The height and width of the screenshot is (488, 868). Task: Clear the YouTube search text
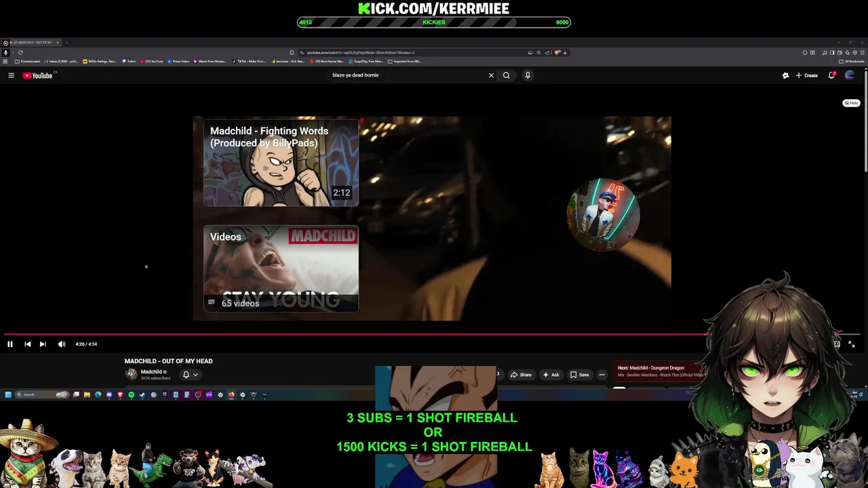point(491,75)
